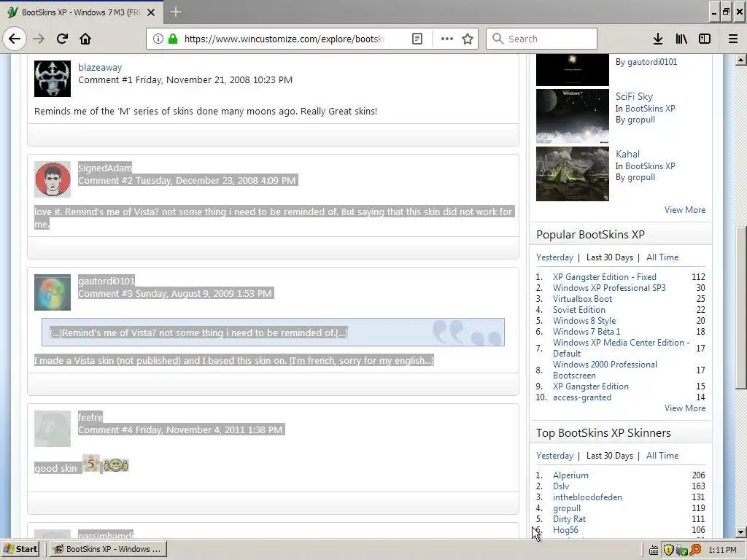This screenshot has width=747, height=560.
Task: Click the 1:11 PM taskbar clock
Action: point(722,550)
